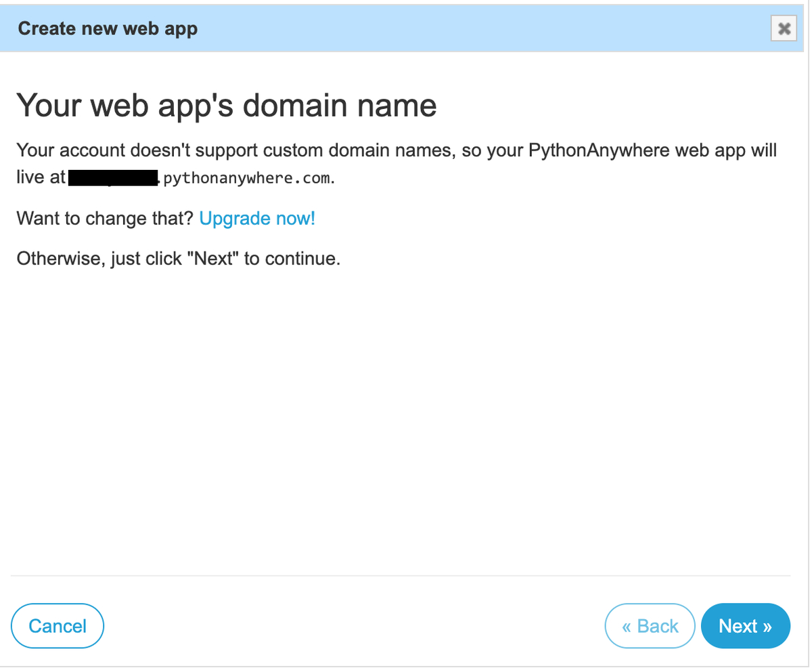The height and width of the screenshot is (670, 812).
Task: Click the "Create new web app" title text
Action: click(x=108, y=28)
